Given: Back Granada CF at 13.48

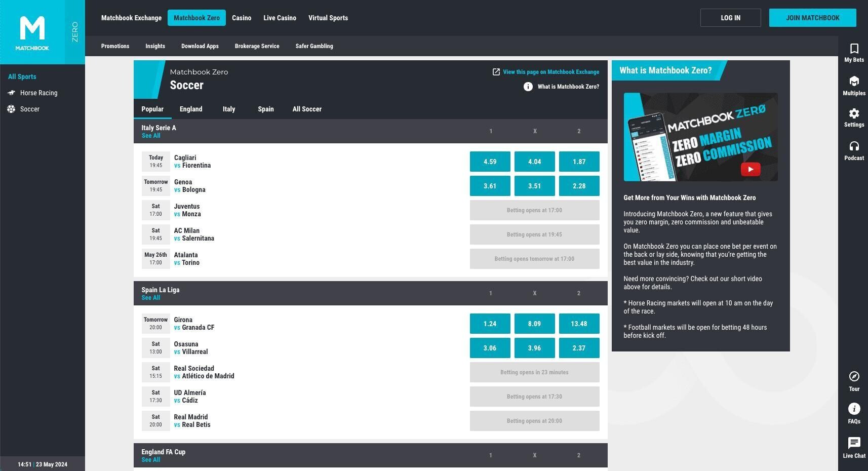Looking at the screenshot, I should pos(579,324).
